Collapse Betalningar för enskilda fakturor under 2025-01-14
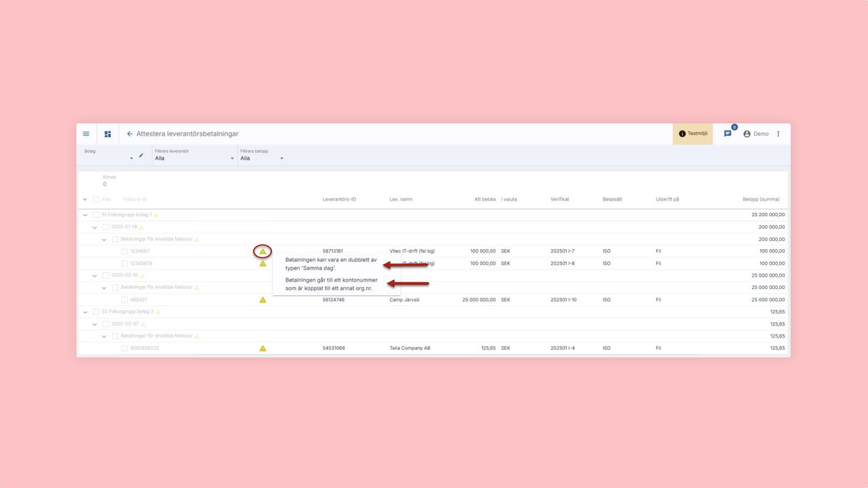The height and width of the screenshot is (488, 868). (x=104, y=239)
